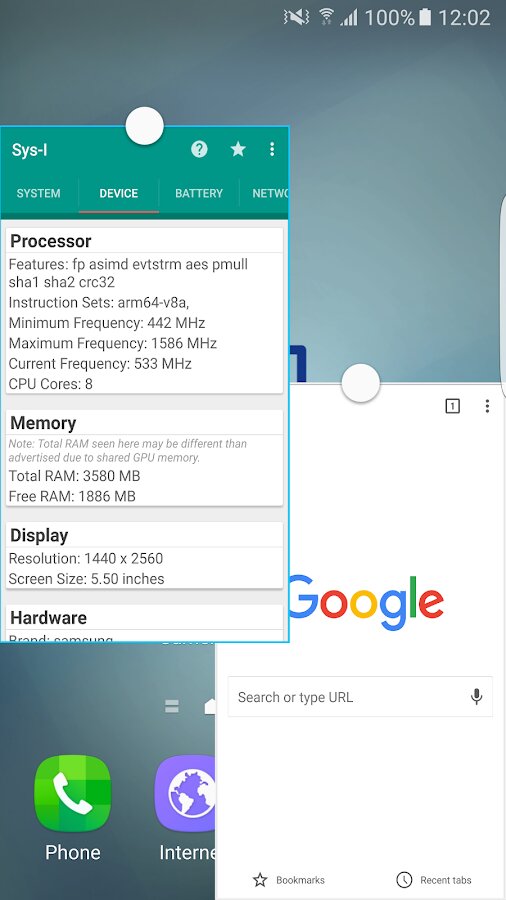Open the NETWORK tab
The width and height of the screenshot is (506, 900).
(270, 193)
